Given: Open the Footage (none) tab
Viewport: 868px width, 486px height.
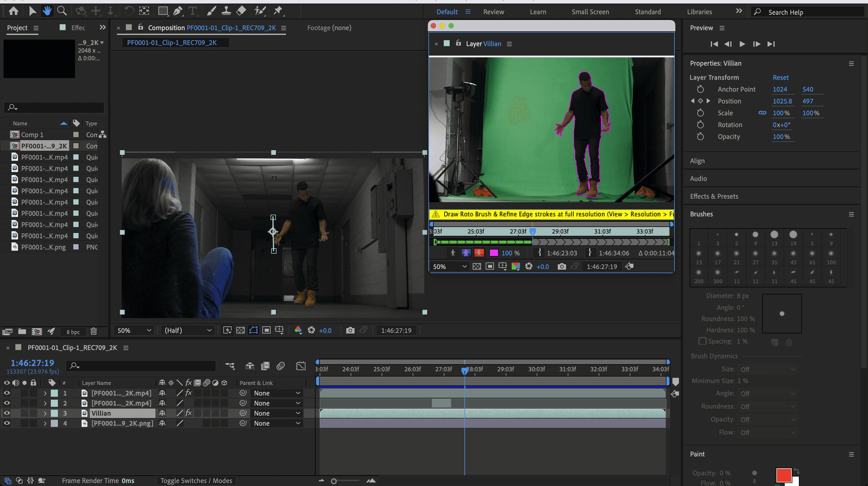Looking at the screenshot, I should click(329, 28).
